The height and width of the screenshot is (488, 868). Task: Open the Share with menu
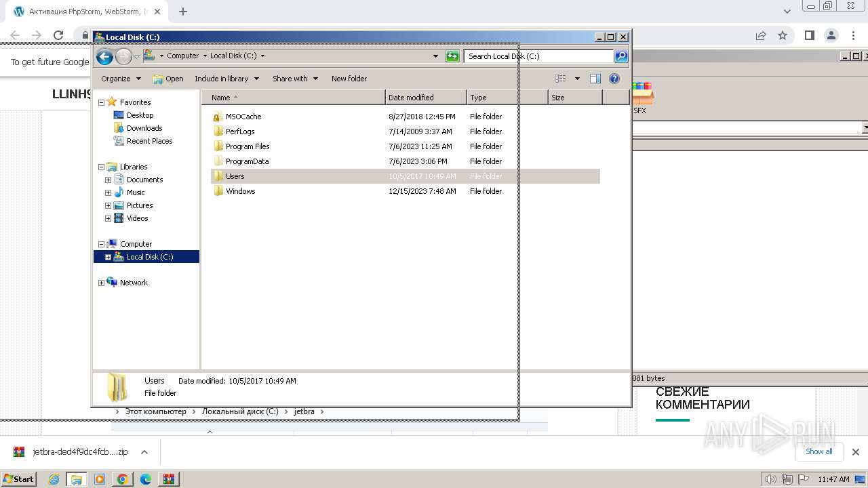[295, 79]
